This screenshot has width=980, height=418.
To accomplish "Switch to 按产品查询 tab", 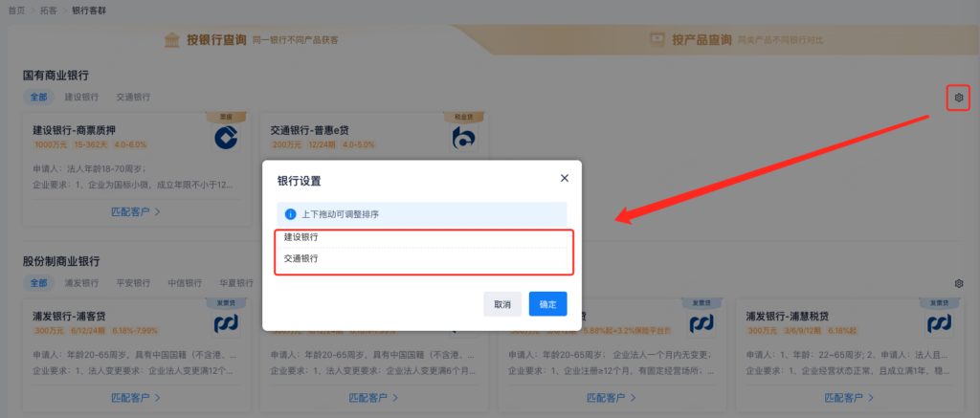I will coord(735,40).
